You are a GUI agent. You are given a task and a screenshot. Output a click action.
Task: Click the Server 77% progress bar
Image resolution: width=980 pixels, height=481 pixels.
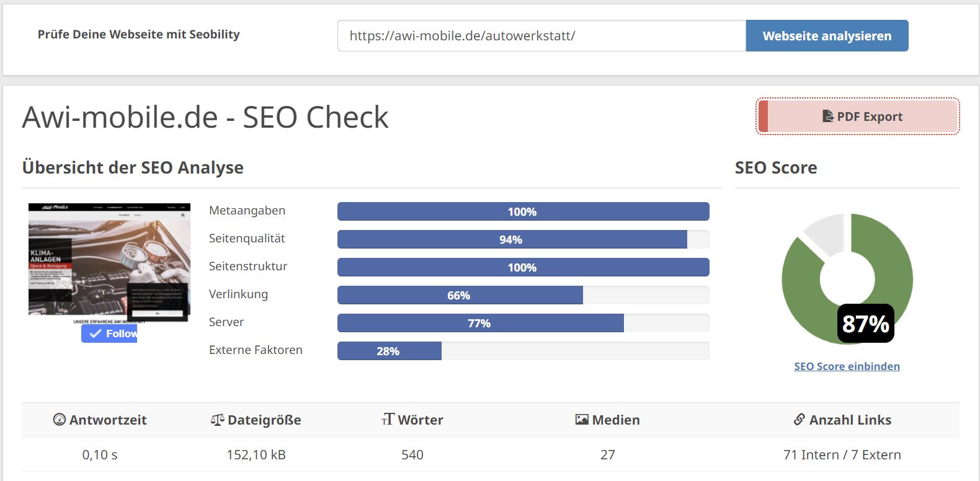(523, 323)
